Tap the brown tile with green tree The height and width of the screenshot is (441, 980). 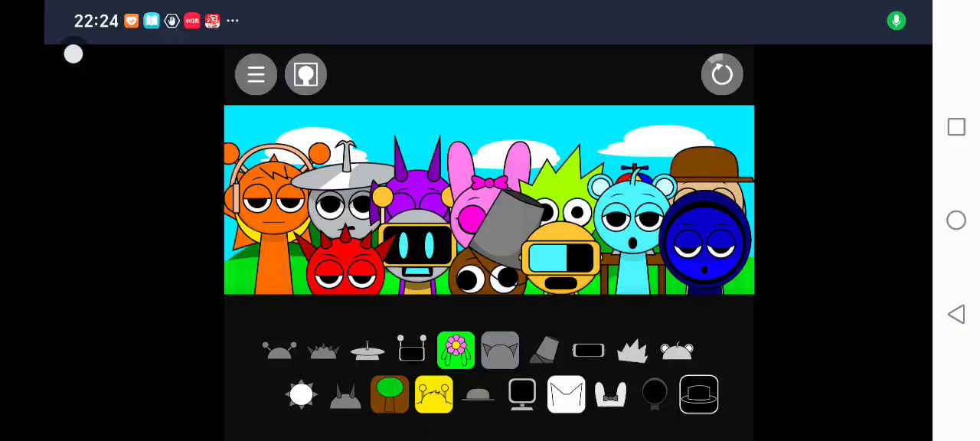pyautogui.click(x=390, y=394)
